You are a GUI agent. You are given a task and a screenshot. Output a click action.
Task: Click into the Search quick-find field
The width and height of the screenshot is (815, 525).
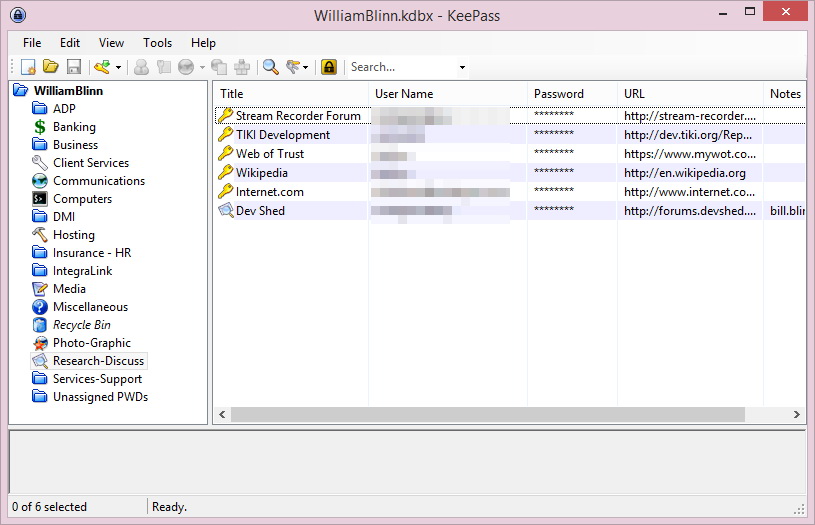click(401, 67)
